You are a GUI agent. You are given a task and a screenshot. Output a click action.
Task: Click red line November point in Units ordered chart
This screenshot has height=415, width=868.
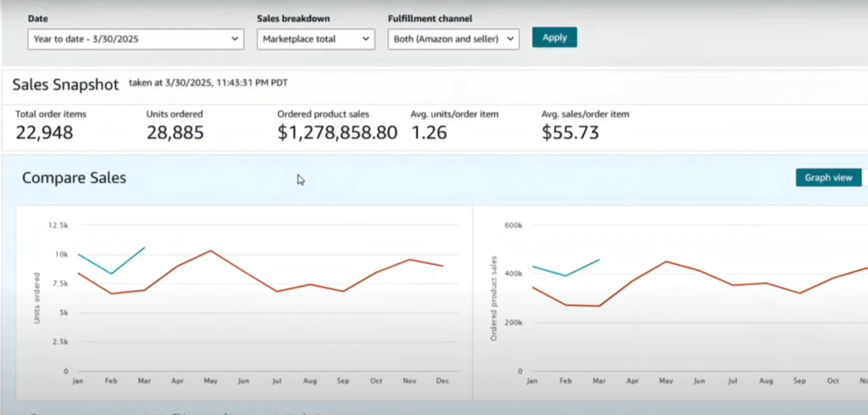click(409, 260)
